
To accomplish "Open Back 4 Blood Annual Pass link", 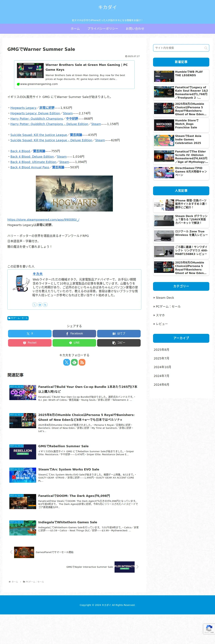I will tap(30, 167).
